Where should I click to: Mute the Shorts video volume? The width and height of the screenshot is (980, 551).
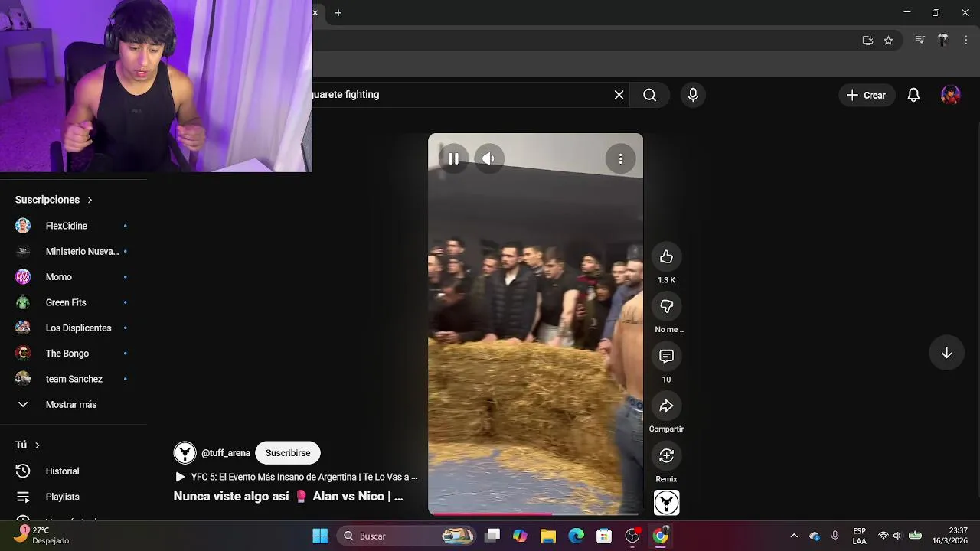(x=488, y=158)
